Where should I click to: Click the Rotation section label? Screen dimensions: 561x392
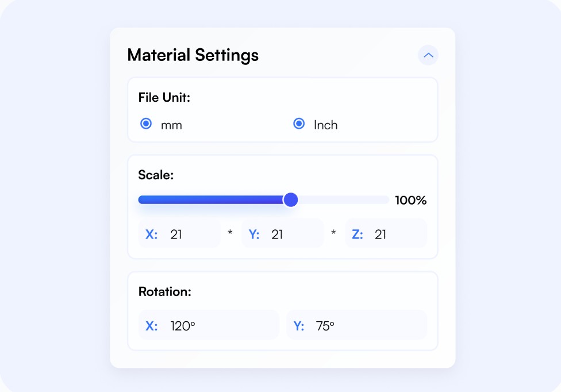point(164,291)
